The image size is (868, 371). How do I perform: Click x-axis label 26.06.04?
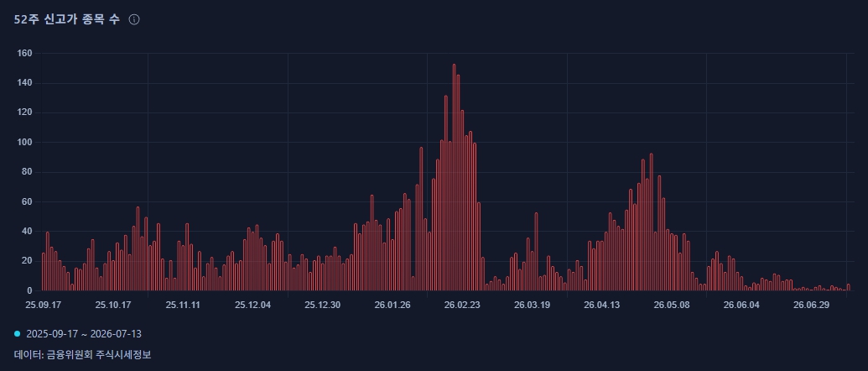pos(741,305)
